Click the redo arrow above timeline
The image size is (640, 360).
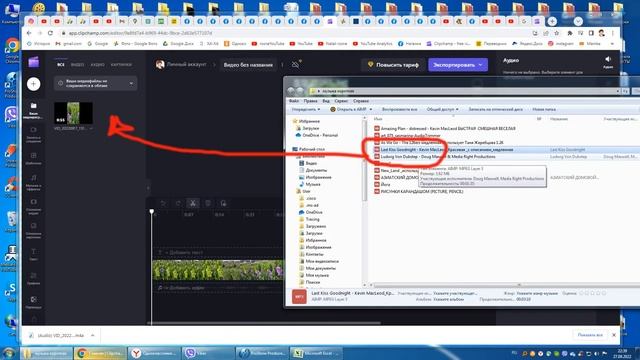tap(178, 203)
